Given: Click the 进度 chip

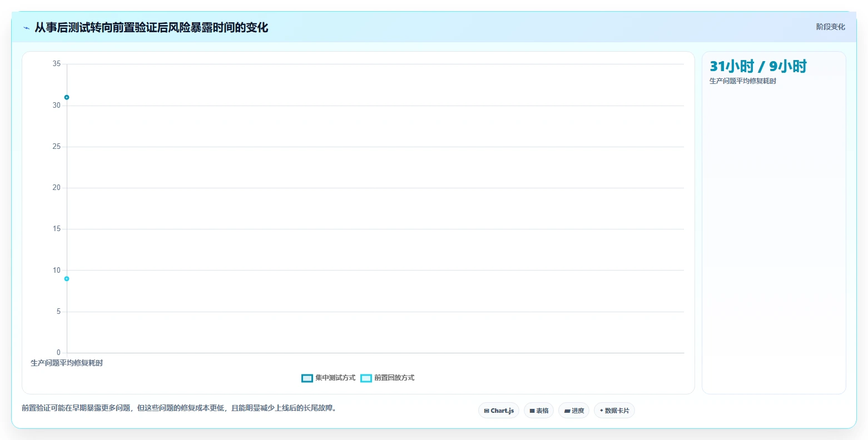Looking at the screenshot, I should (x=574, y=411).
